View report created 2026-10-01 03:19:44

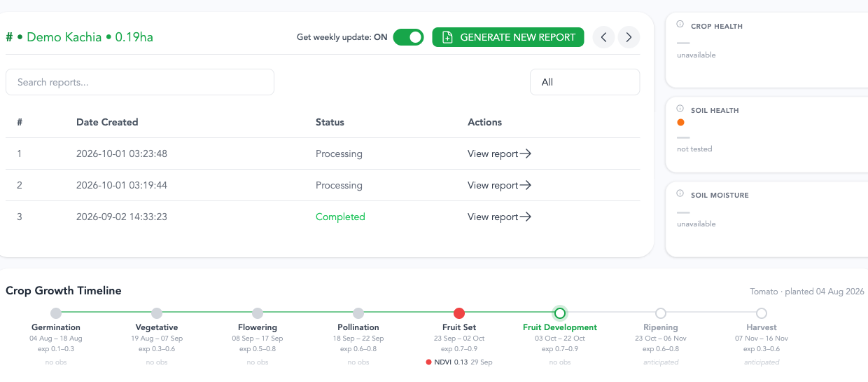tap(499, 185)
